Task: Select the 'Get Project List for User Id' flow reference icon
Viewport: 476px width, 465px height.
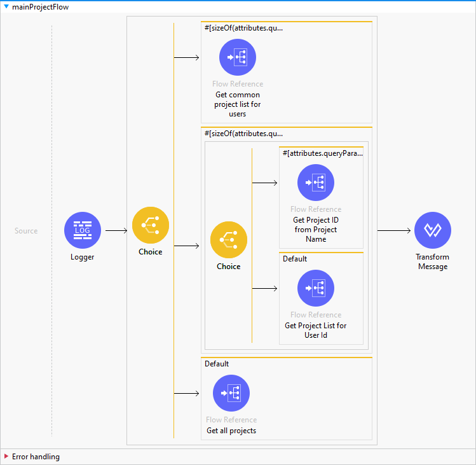Action: [x=316, y=288]
